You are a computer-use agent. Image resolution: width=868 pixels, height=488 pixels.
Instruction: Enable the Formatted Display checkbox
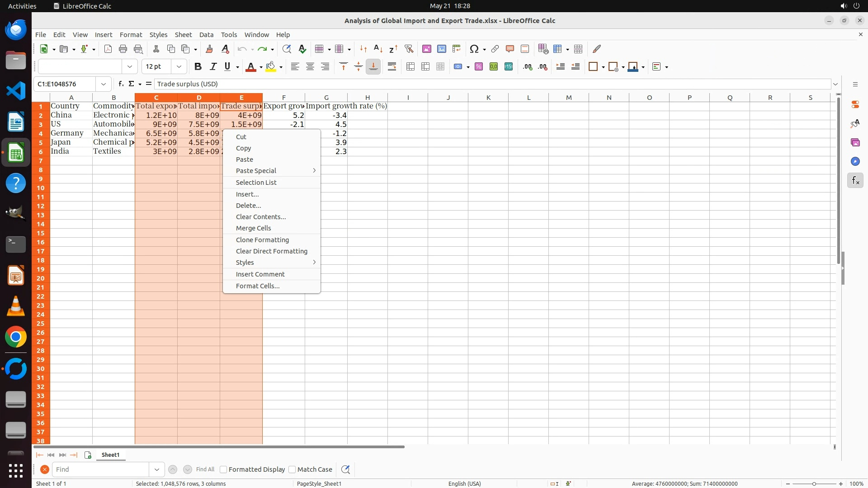coord(223,469)
